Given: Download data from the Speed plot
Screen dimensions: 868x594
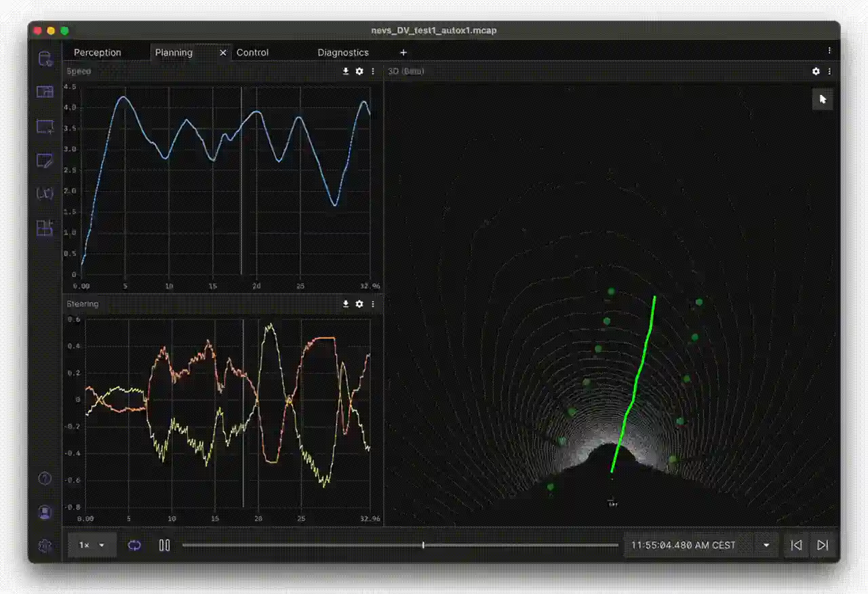Looking at the screenshot, I should 346,71.
